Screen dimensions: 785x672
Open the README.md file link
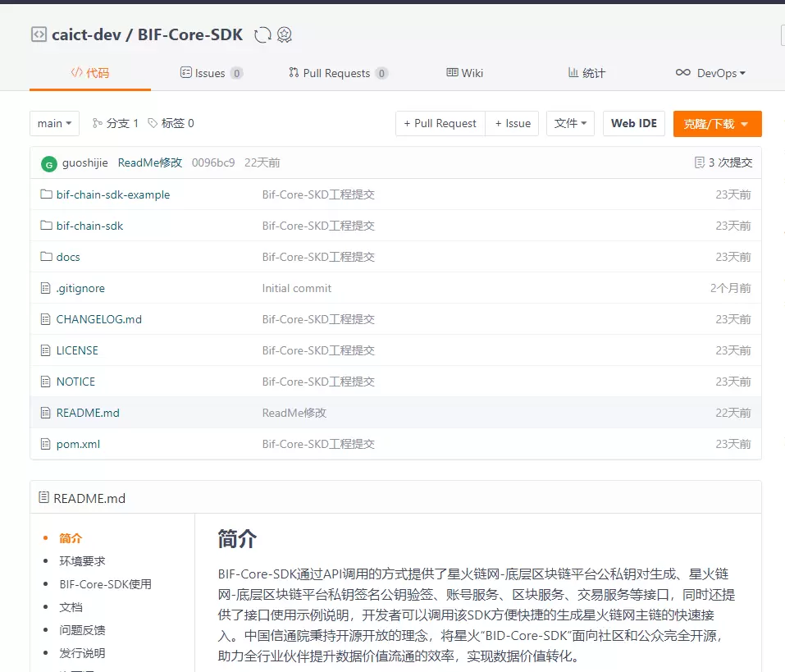coord(88,413)
